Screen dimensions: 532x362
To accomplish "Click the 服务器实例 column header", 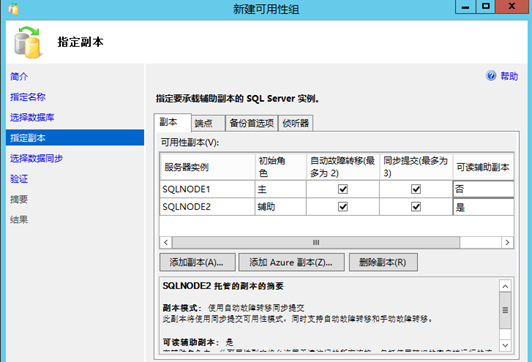I will 207,167.
